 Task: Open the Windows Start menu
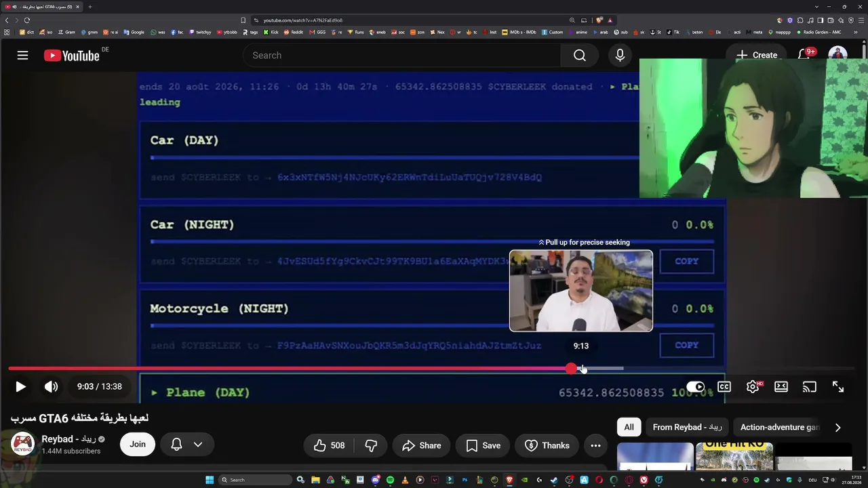tap(210, 480)
